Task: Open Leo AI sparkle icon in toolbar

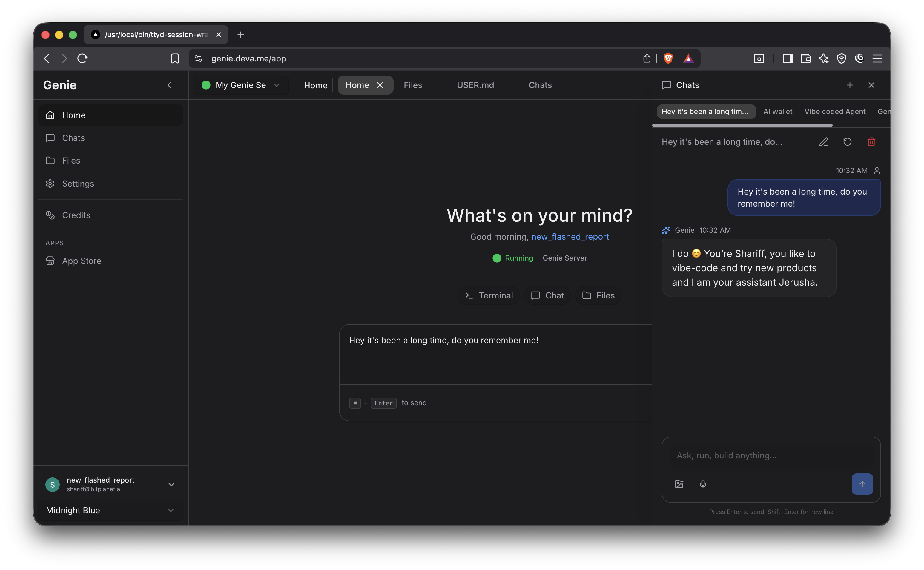Action: click(x=824, y=58)
